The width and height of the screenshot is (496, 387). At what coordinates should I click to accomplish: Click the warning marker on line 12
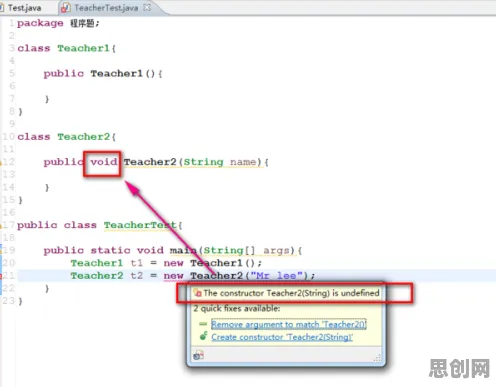pyautogui.click(x=1, y=162)
